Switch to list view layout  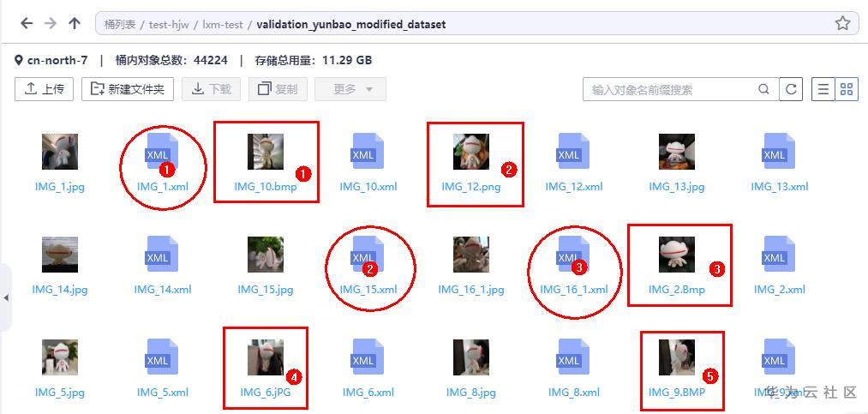823,89
